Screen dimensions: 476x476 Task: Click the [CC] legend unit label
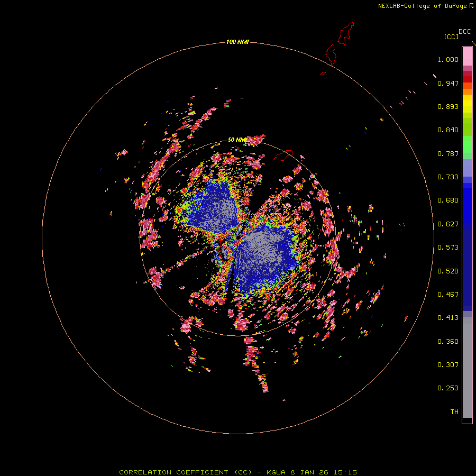(x=451, y=36)
